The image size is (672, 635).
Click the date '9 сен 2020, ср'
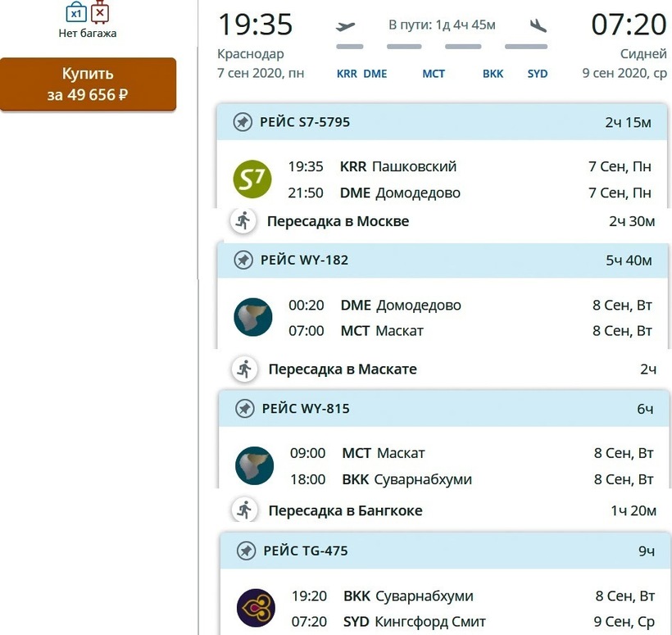click(x=624, y=73)
